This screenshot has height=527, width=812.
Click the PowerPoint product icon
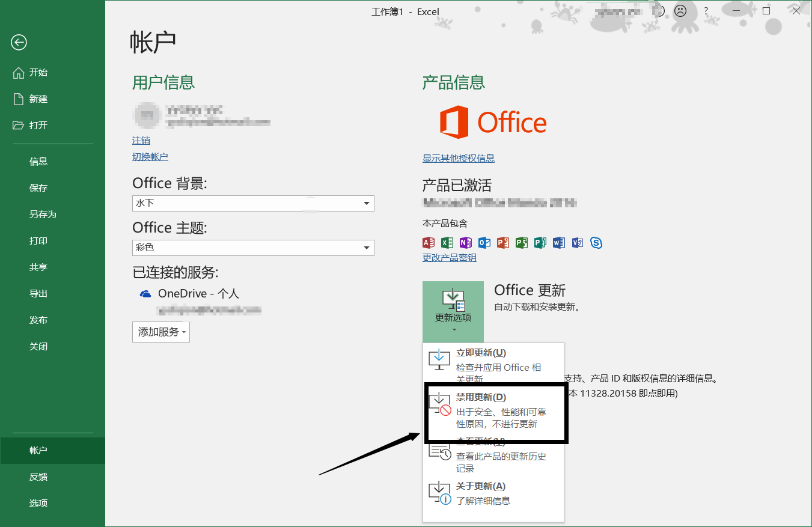click(503, 243)
